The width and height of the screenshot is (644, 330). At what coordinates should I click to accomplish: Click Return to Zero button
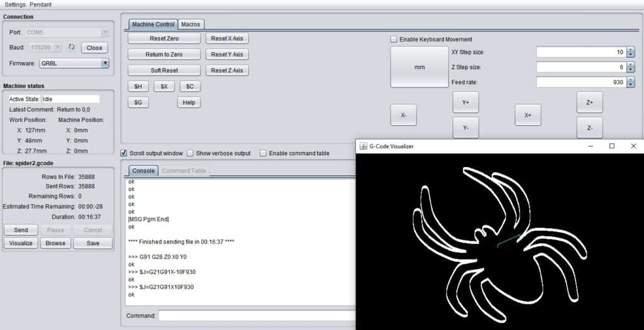click(164, 54)
